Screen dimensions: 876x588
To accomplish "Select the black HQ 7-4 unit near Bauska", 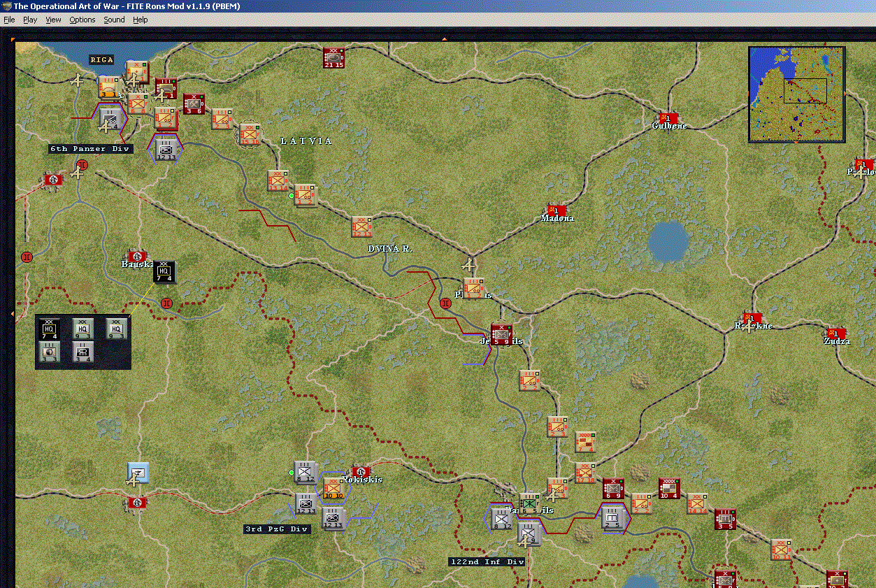I will [x=164, y=271].
